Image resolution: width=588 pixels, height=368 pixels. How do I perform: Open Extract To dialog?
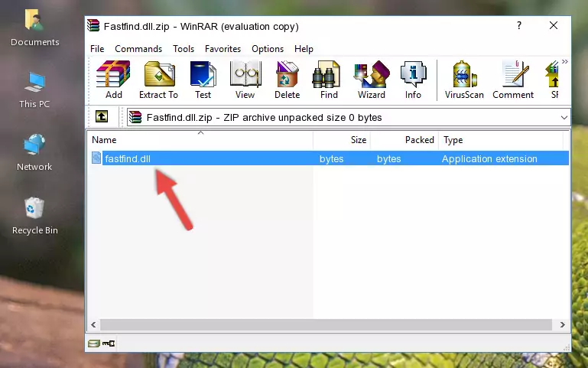coord(158,80)
